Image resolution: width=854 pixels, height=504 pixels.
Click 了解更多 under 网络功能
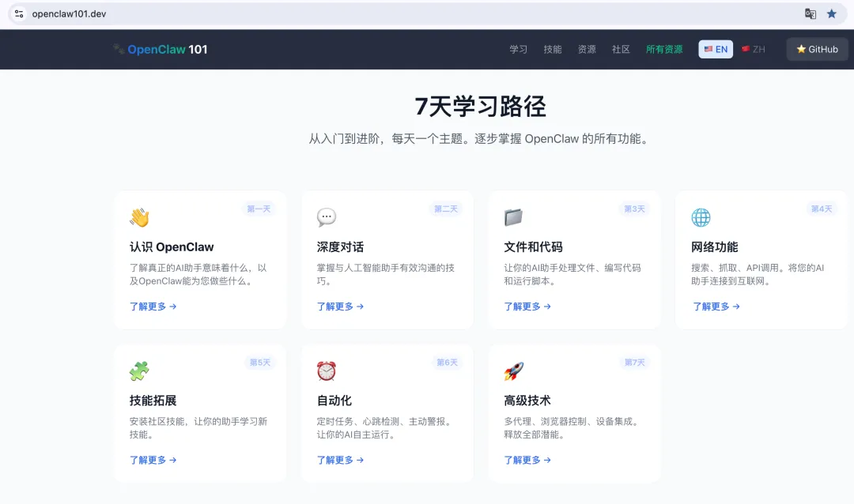[716, 307]
